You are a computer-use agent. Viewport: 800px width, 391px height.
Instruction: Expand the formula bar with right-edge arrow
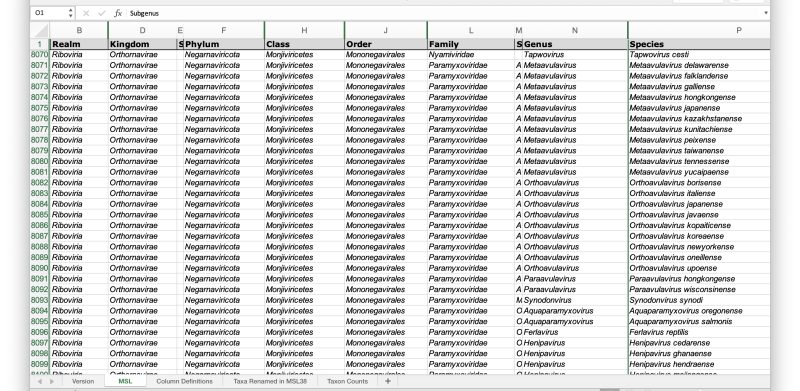coord(766,13)
